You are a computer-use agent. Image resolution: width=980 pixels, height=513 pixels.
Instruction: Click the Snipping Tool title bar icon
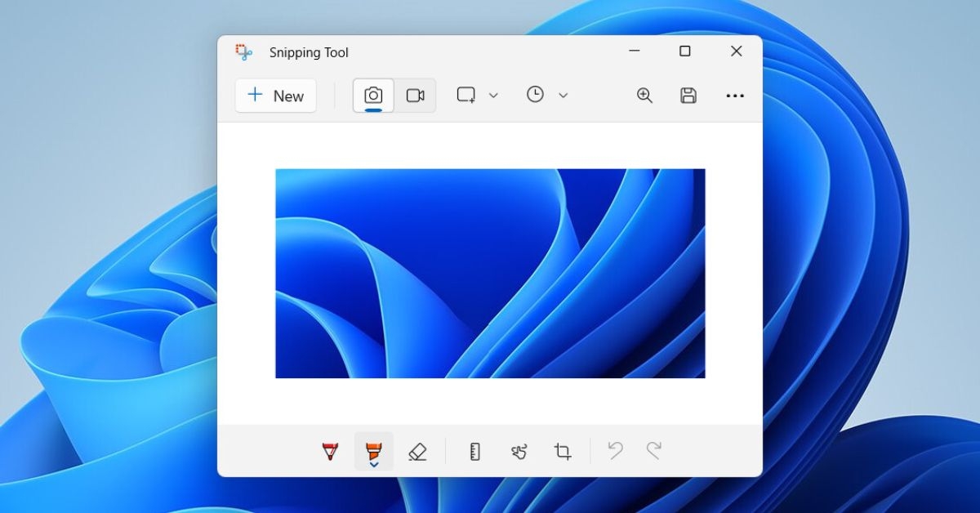tap(243, 52)
